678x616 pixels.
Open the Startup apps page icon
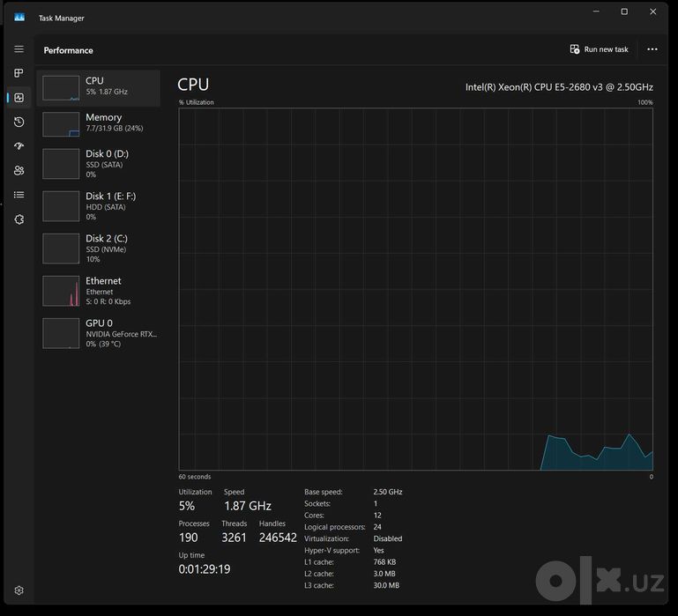click(19, 146)
